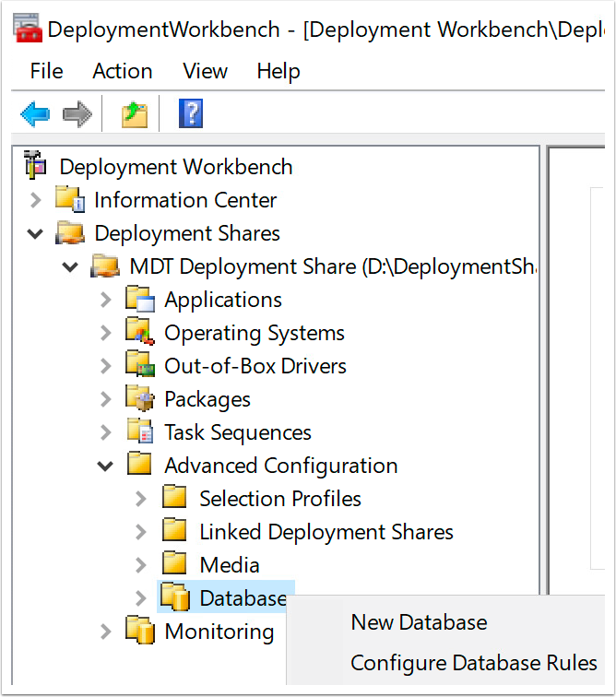Expand the Selection Profiles node

(x=141, y=499)
